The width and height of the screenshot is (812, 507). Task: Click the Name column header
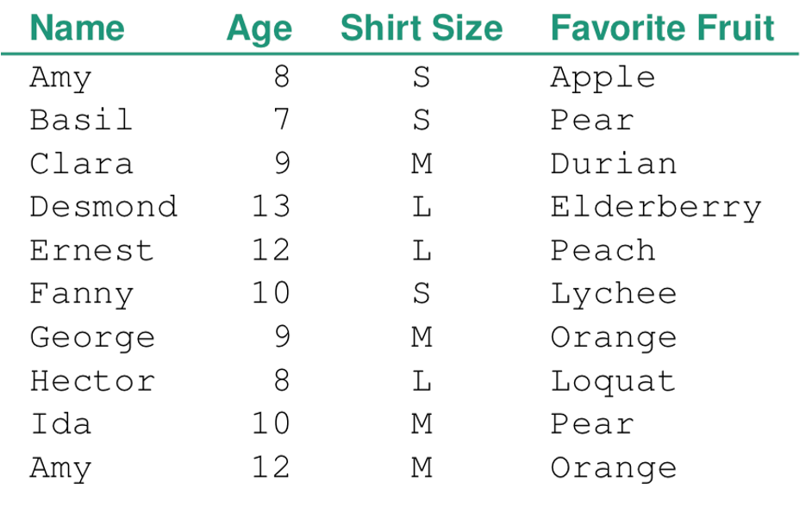(77, 28)
